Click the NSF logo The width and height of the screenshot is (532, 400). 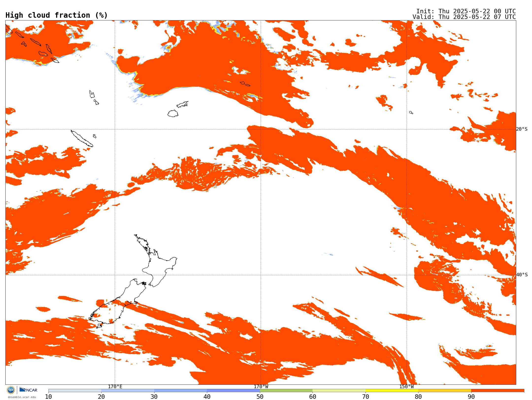[11, 390]
